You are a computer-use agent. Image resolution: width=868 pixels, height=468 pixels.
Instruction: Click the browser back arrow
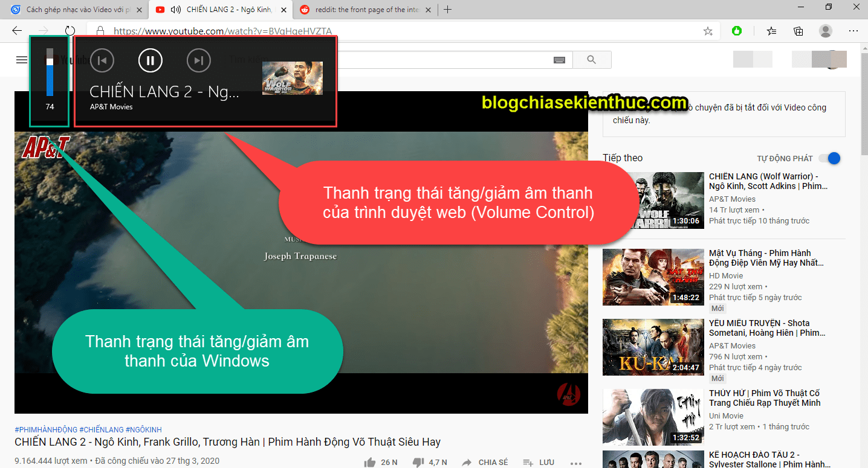[x=16, y=31]
